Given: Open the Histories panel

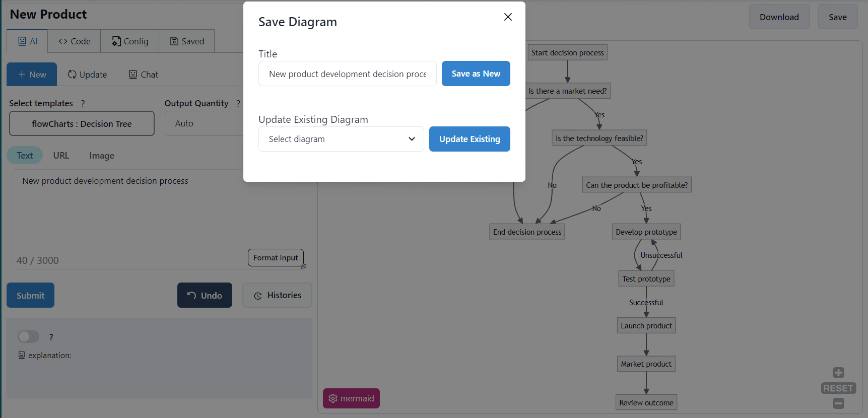Looking at the screenshot, I should point(277,295).
